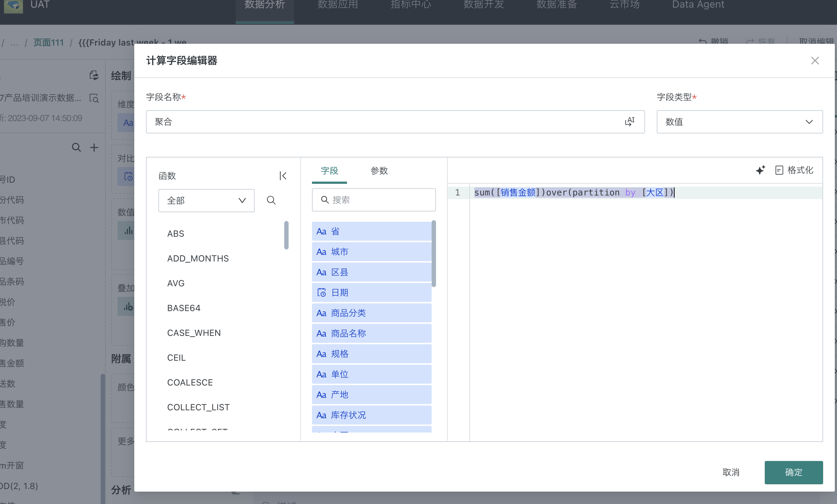Viewport: 837px width, 504px height.
Task: Select the ADD_MONTHS function
Action: [x=198, y=259]
